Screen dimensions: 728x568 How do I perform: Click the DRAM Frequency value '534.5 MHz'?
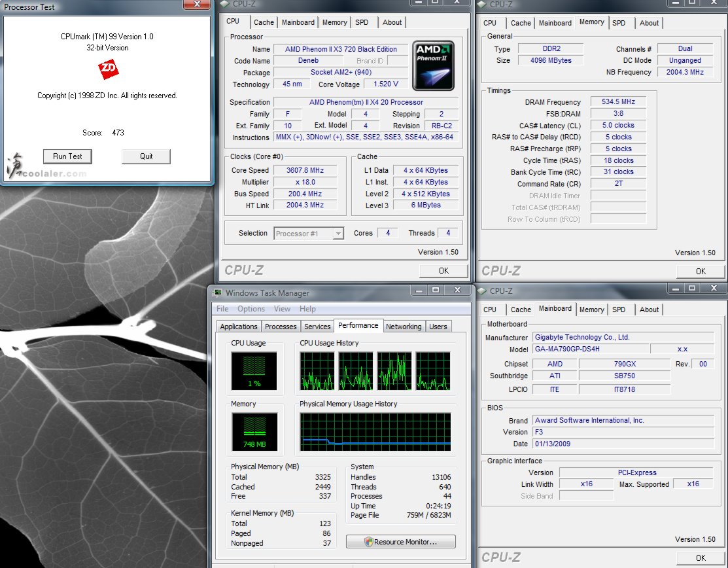click(618, 101)
